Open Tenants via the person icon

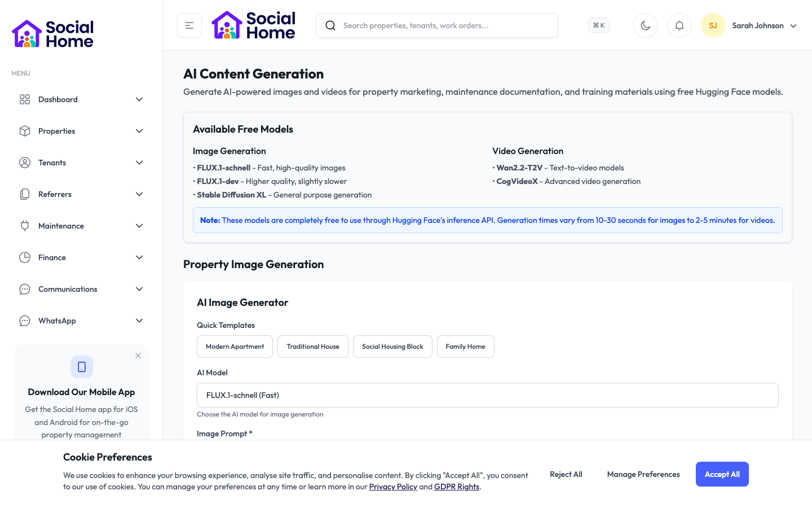25,162
